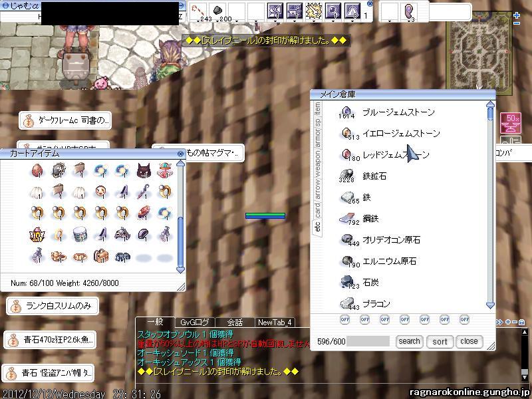Toggle the leftmost OFF switch in the storage window

(344, 319)
